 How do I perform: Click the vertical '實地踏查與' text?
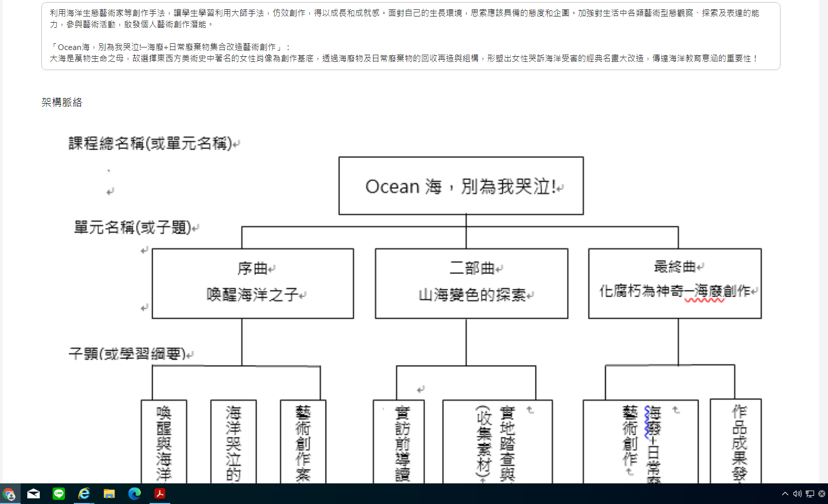coord(507,444)
